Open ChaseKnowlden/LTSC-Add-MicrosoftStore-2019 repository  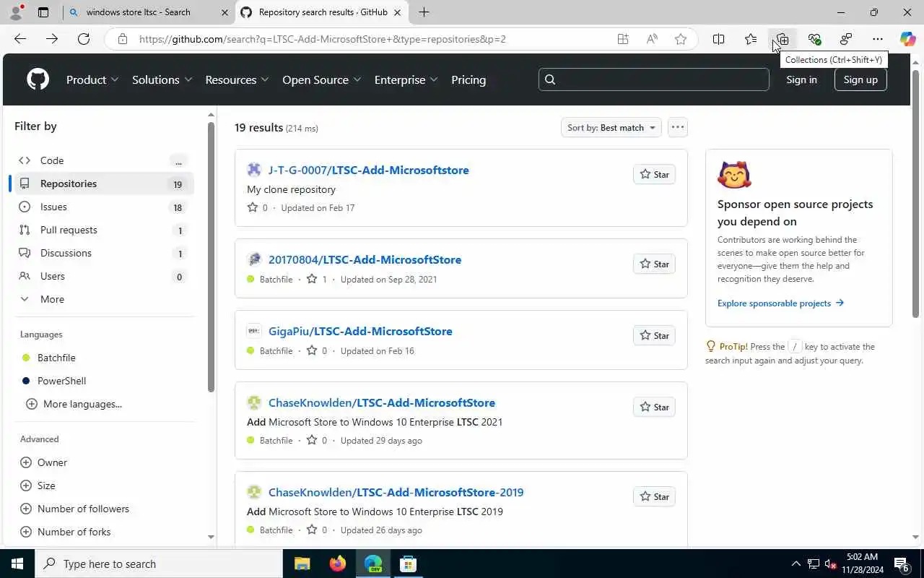[396, 492]
